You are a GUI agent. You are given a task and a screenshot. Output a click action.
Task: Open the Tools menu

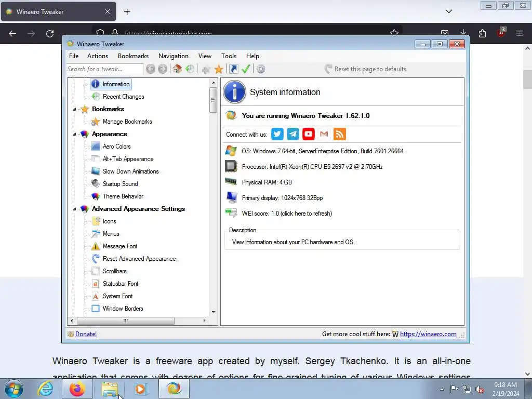(x=229, y=56)
